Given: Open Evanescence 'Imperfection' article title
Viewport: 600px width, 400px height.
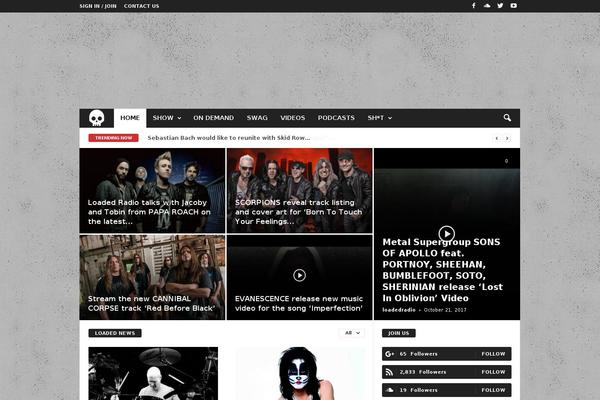Looking at the screenshot, I should [x=299, y=304].
